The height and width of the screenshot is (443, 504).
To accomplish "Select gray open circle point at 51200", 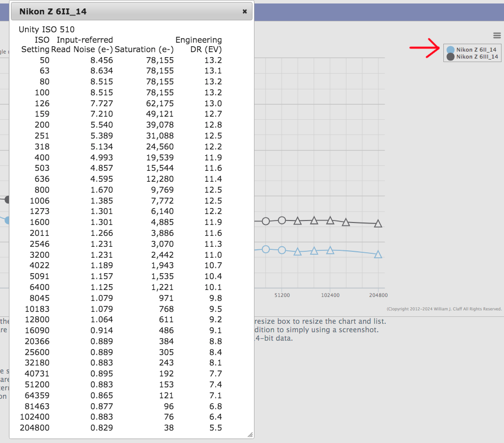I will coord(282,220).
